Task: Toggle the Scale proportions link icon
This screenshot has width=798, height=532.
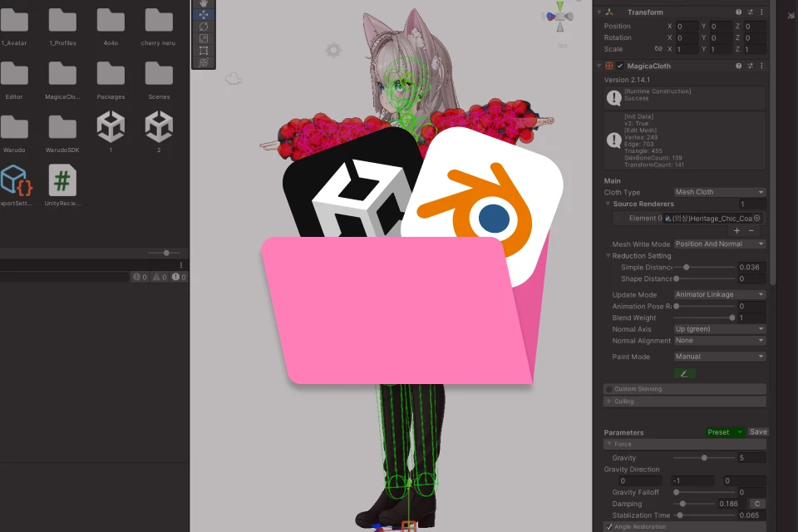Action: [658, 49]
